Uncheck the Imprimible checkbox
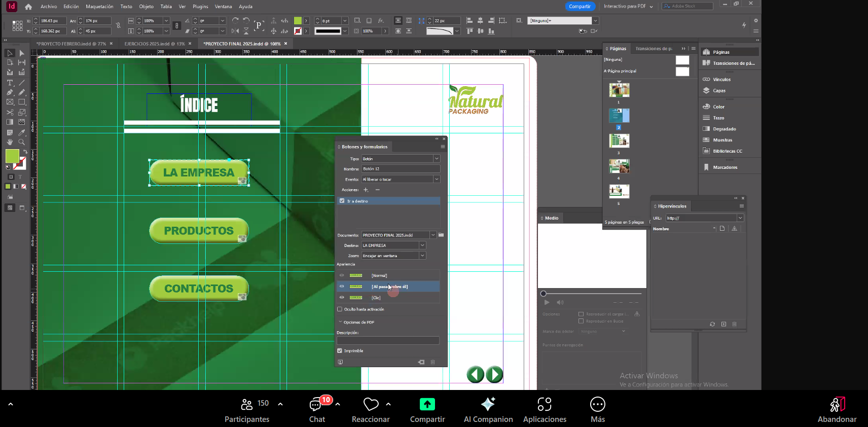The image size is (868, 427). click(x=340, y=350)
